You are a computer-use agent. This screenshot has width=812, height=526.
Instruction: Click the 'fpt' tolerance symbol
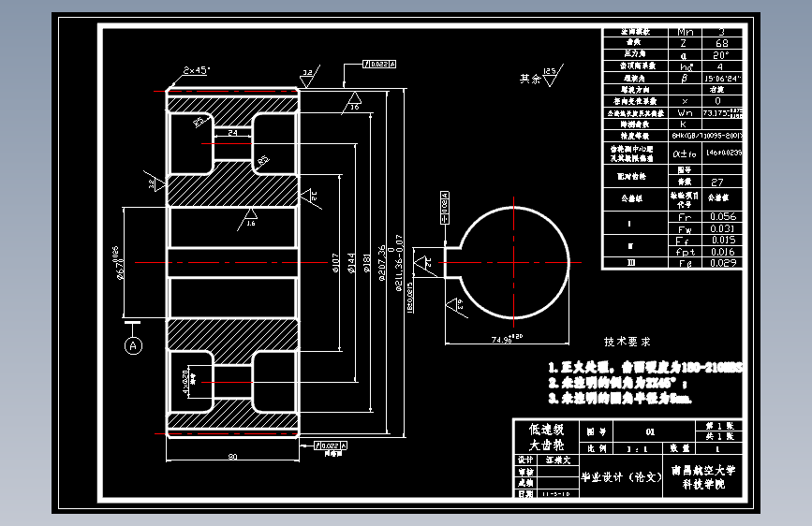(x=685, y=252)
